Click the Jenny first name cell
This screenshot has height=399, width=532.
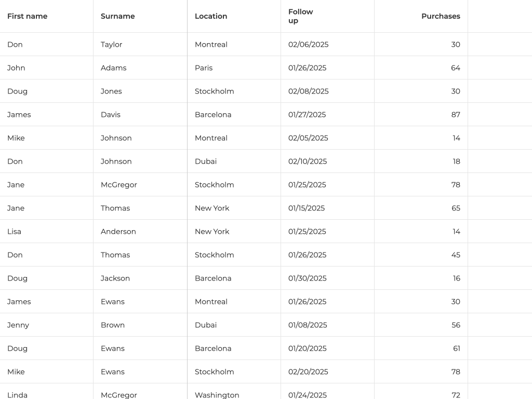pos(18,325)
